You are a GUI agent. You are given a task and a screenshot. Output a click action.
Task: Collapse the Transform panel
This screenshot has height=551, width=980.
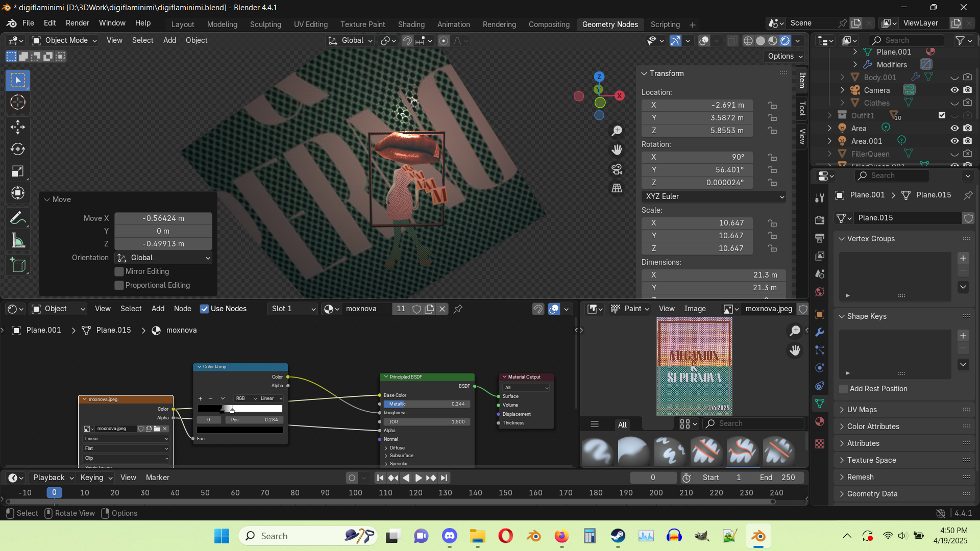pos(644,73)
